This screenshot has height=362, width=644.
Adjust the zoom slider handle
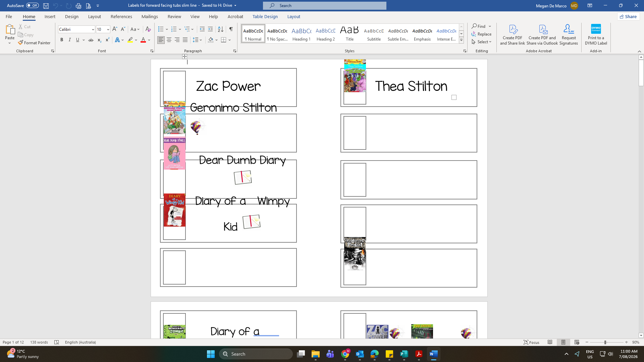[x=605, y=342]
